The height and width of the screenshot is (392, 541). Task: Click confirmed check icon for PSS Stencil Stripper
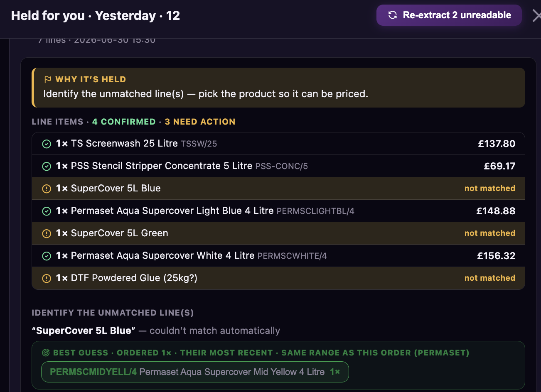coord(47,166)
